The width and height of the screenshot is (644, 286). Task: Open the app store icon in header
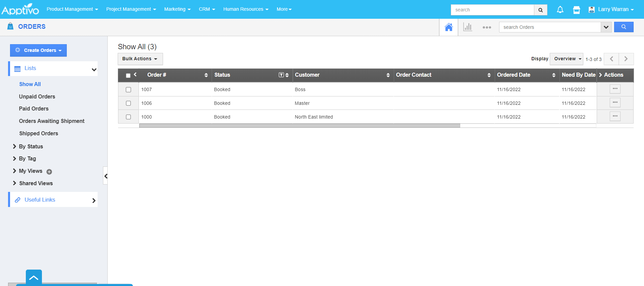576,10
